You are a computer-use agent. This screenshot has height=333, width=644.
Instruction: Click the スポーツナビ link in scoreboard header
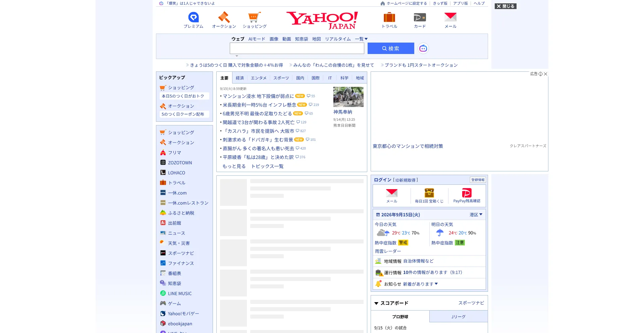click(471, 303)
